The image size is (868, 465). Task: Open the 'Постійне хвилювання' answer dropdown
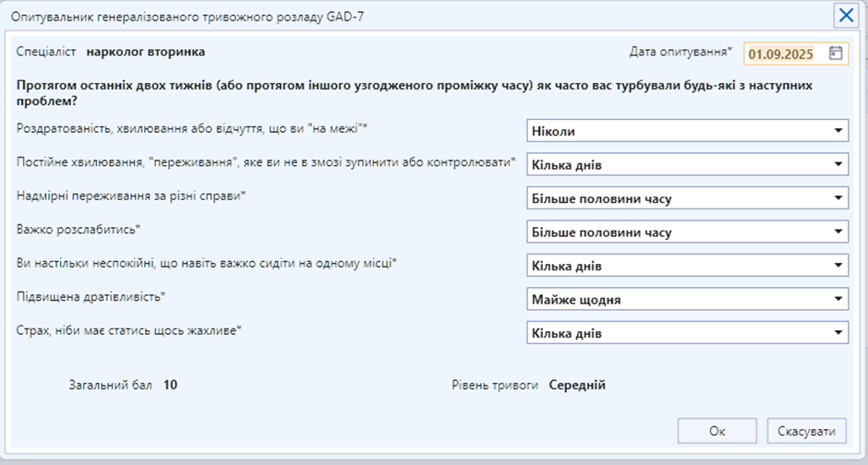[x=687, y=165]
